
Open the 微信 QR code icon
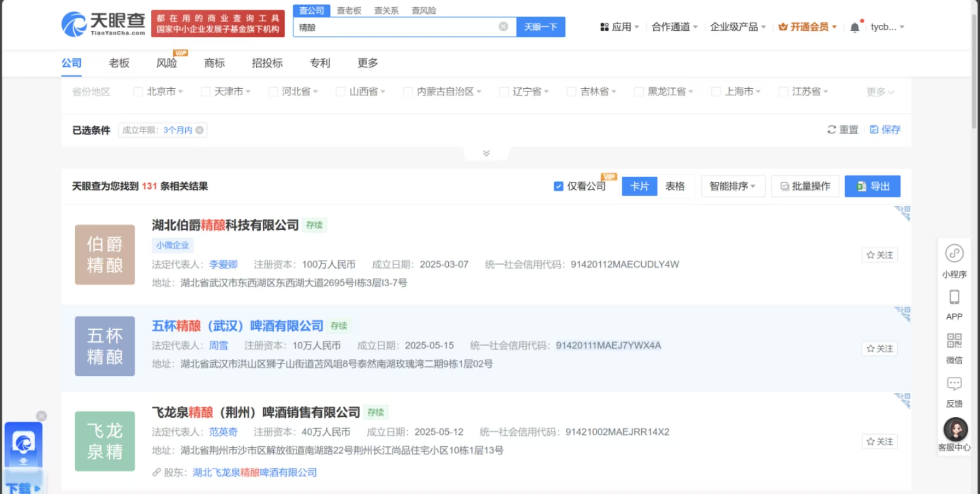pos(954,341)
